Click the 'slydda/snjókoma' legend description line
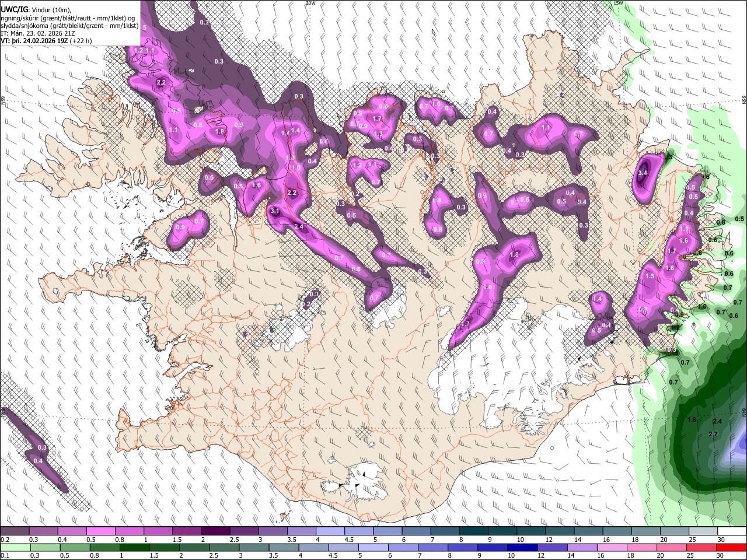Screen dimensions: 747x560 pyautogui.click(x=69, y=26)
